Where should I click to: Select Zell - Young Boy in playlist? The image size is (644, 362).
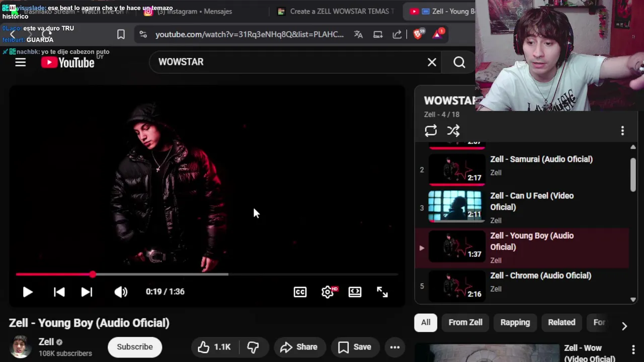point(522,248)
